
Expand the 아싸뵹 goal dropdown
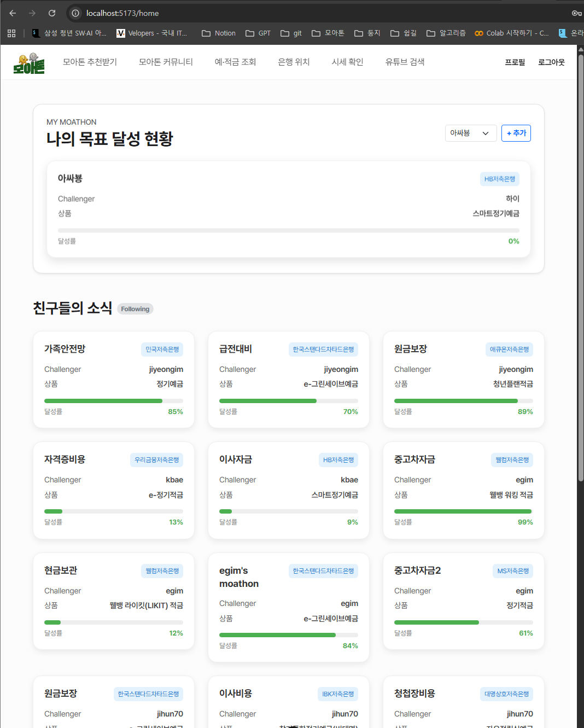[x=470, y=133]
